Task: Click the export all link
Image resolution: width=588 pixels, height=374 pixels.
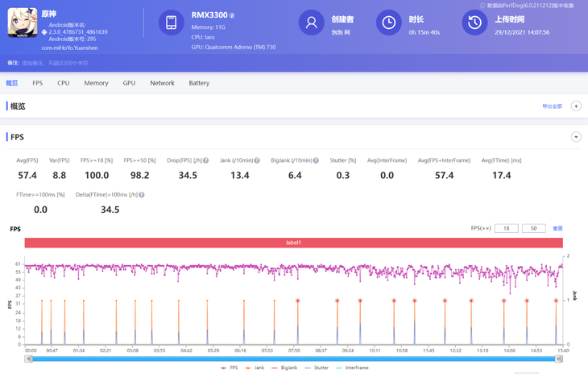Action: coord(552,106)
